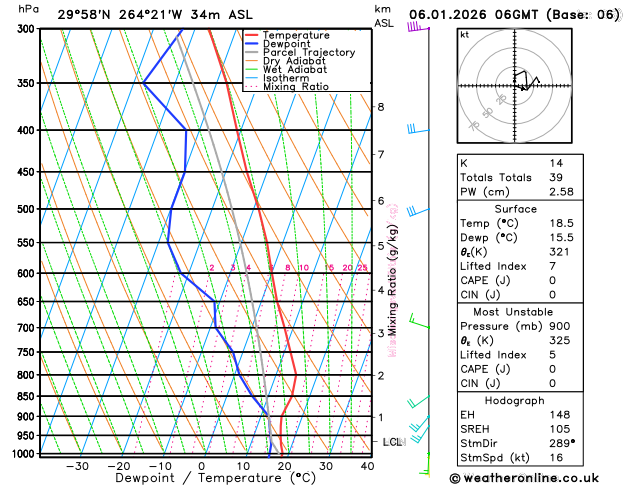629x486 pixels.
Task: Click the StmSpd (kt) value 16
Action: [x=556, y=458]
